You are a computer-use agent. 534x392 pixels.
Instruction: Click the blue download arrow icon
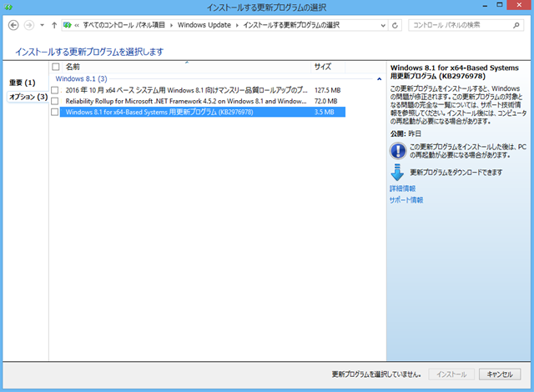click(x=397, y=172)
